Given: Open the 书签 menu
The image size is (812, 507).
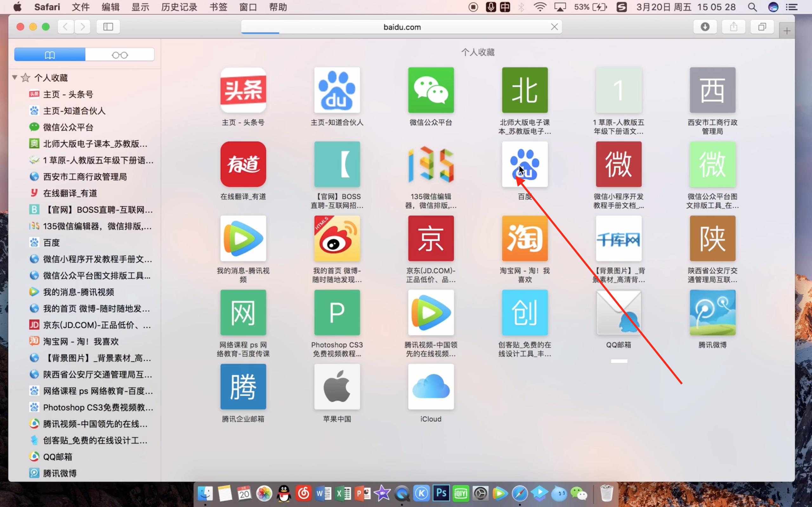Looking at the screenshot, I should coord(218,7).
